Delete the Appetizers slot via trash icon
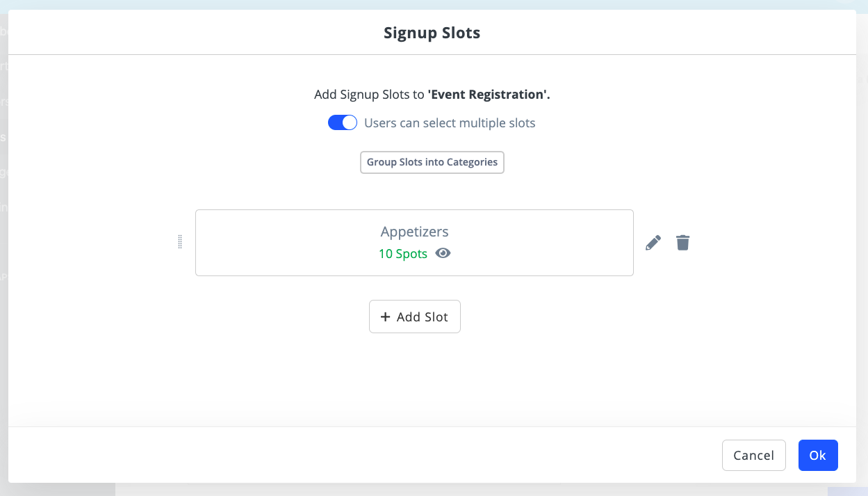Image resolution: width=868 pixels, height=496 pixels. 683,243
